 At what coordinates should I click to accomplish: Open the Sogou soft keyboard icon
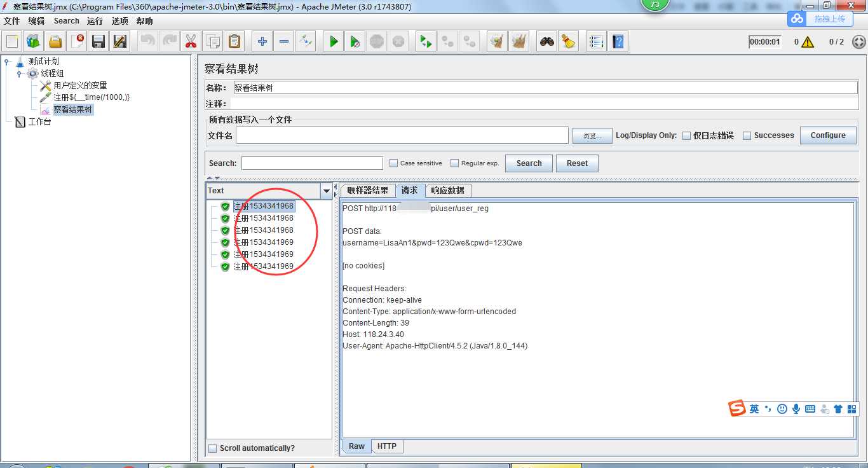click(x=810, y=409)
